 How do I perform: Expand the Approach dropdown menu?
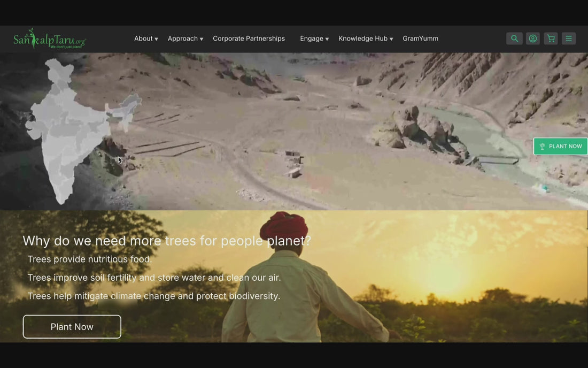(x=185, y=39)
